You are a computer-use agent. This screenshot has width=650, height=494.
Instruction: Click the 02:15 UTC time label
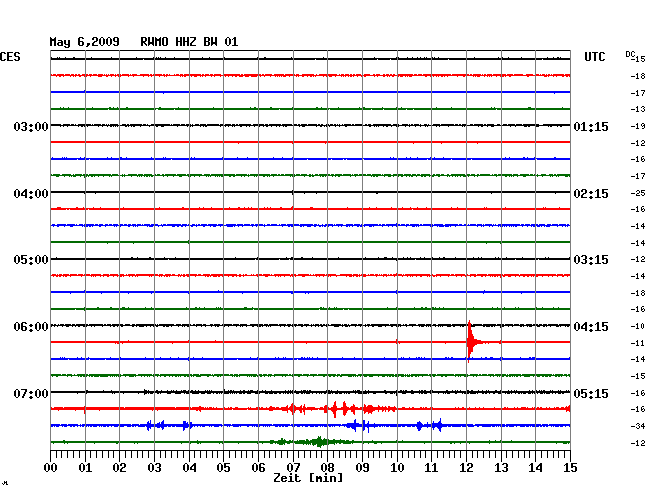[x=591, y=194]
